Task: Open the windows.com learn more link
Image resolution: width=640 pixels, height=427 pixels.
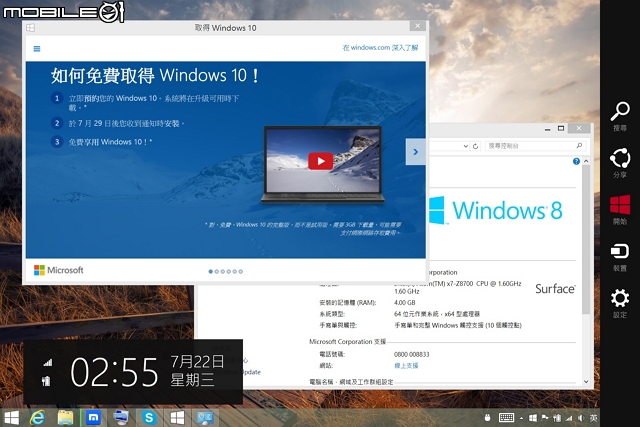Action: (x=380, y=48)
